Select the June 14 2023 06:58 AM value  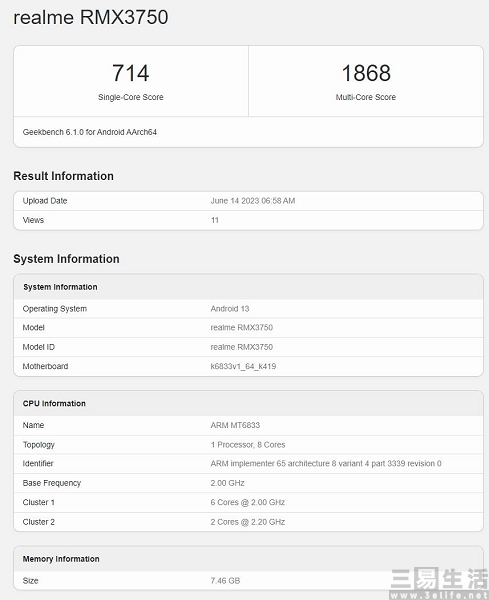[x=253, y=201]
